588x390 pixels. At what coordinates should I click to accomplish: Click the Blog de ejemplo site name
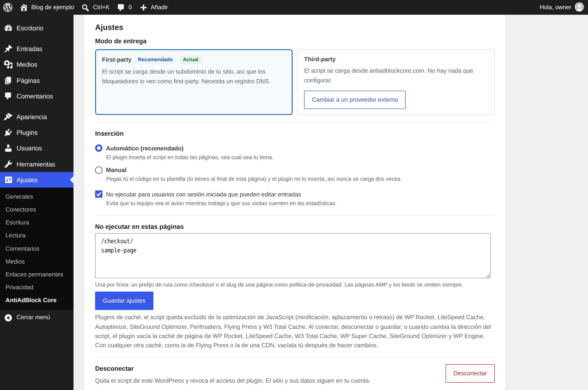pyautogui.click(x=52, y=7)
